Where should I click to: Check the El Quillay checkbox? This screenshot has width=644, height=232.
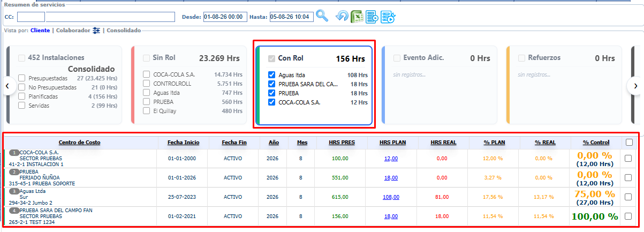(147, 111)
